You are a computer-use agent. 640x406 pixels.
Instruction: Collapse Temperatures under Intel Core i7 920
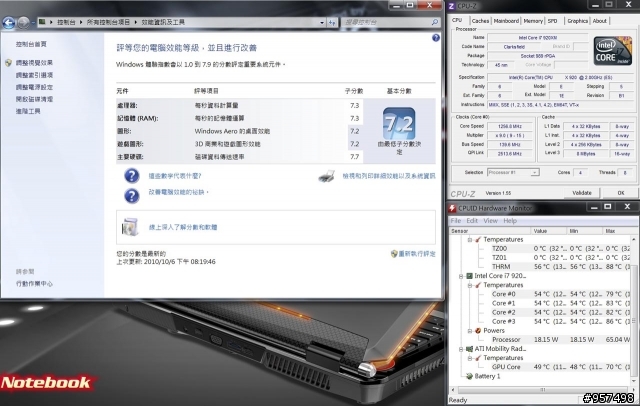(470, 285)
